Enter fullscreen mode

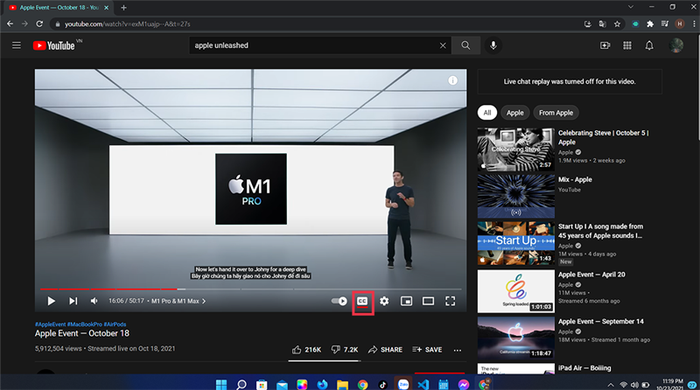tap(450, 301)
